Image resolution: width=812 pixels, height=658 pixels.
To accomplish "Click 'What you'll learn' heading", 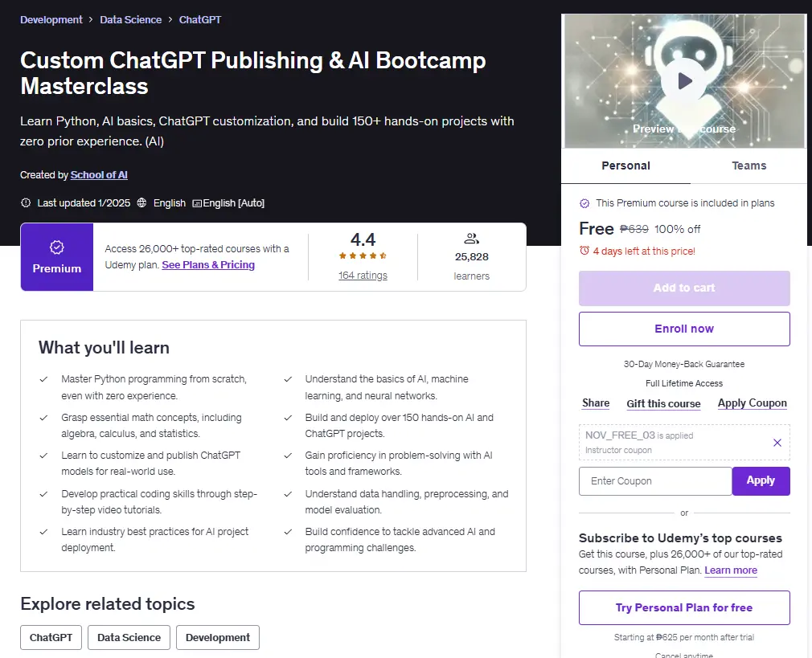I will click(104, 347).
